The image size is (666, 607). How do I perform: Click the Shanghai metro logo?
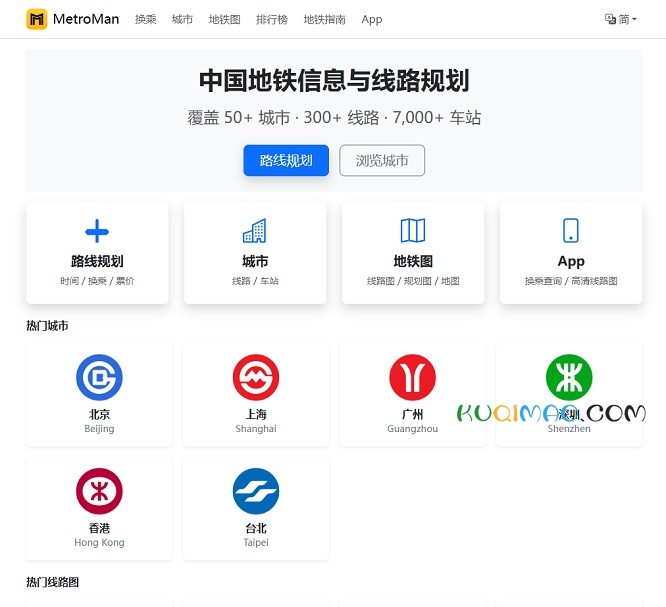pos(256,377)
